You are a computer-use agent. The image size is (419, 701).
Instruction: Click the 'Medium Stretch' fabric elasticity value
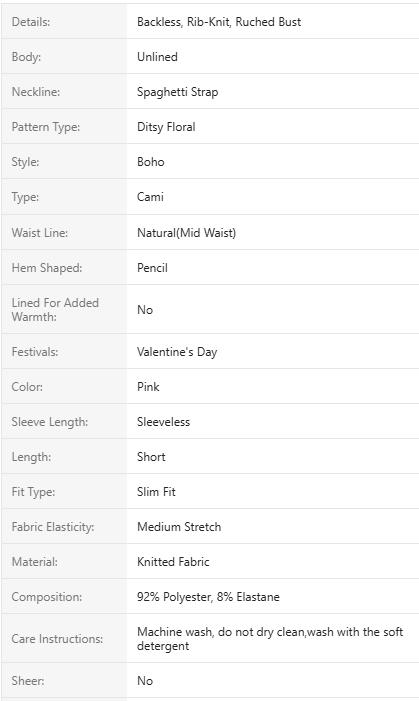(179, 527)
